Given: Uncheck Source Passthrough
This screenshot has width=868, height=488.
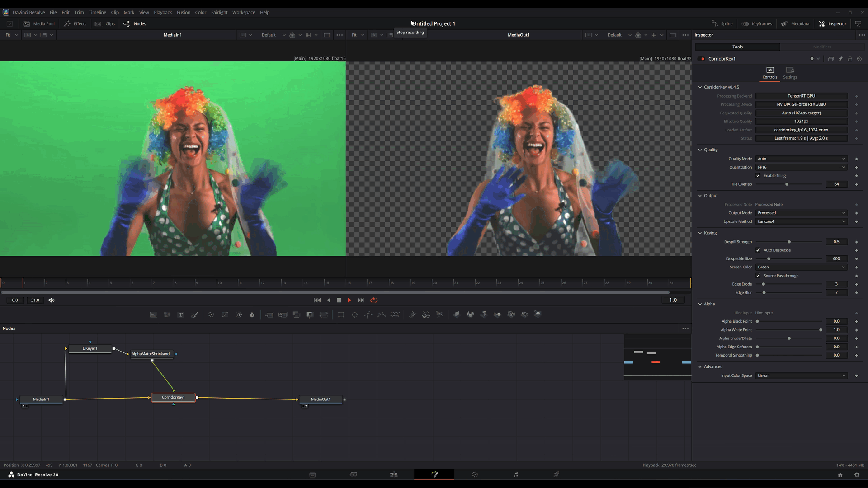Looking at the screenshot, I should tap(758, 276).
